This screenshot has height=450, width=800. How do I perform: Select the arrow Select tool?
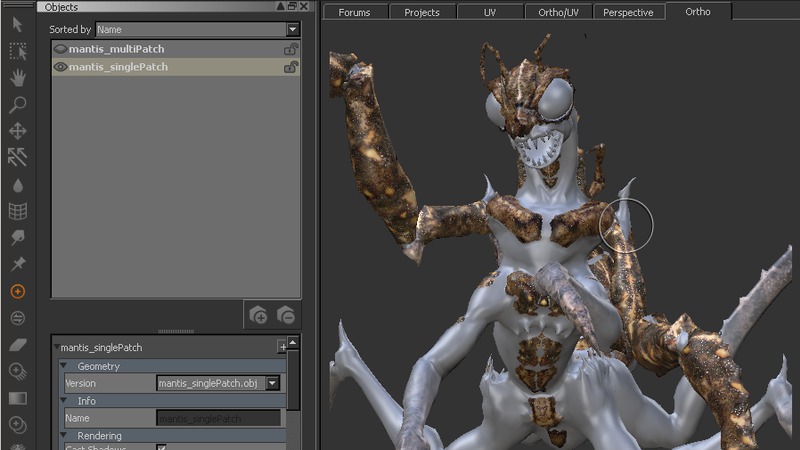click(x=17, y=24)
